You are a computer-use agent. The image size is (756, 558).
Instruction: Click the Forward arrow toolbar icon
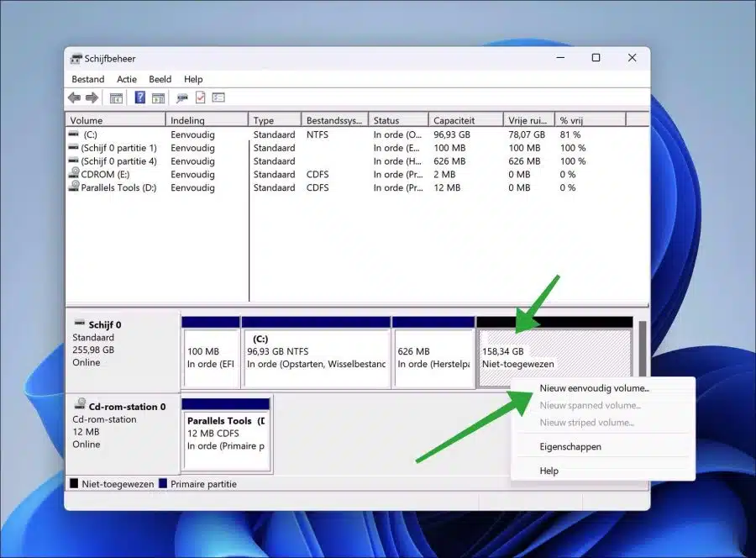(x=92, y=98)
